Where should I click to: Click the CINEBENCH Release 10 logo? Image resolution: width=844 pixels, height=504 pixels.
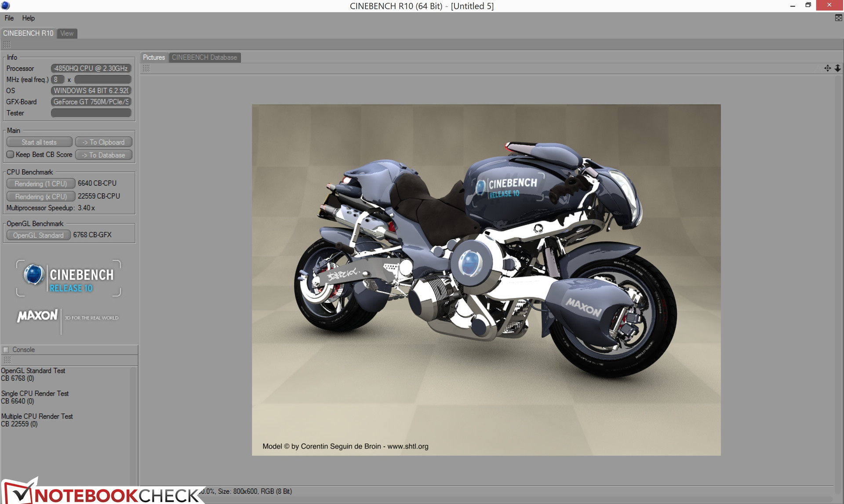click(69, 278)
